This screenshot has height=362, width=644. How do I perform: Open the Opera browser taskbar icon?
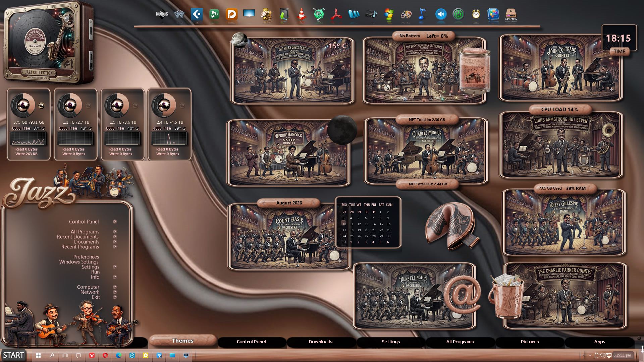(x=105, y=355)
